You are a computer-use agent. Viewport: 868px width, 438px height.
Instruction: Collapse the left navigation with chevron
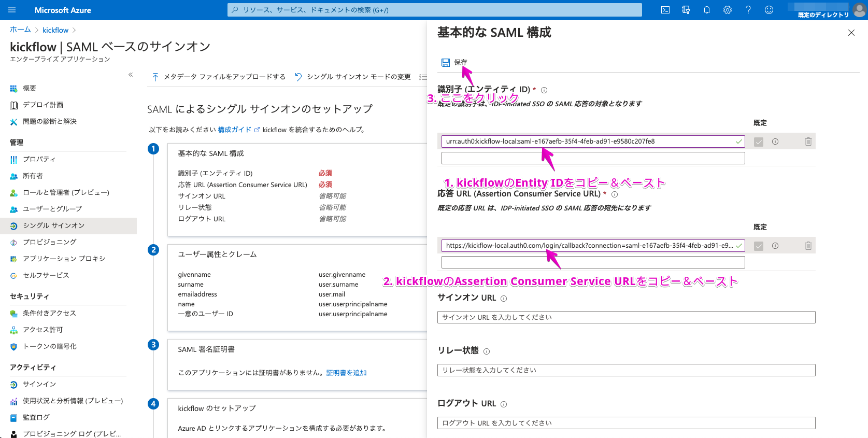pyautogui.click(x=131, y=75)
